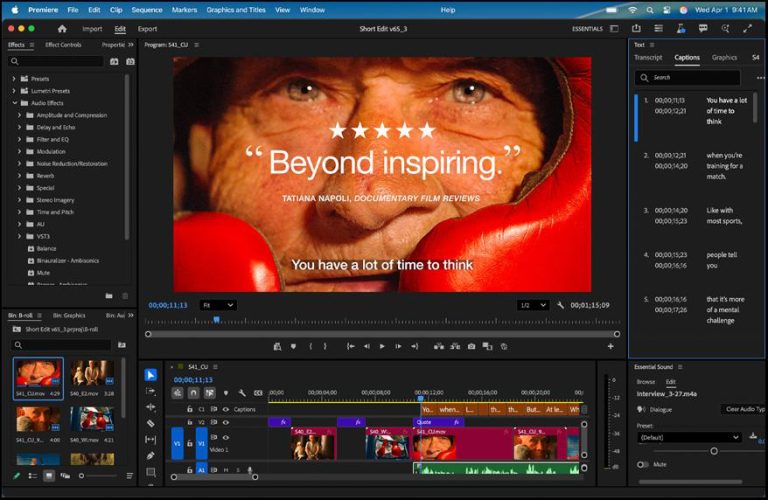
Task: Toggle A1 track targeting button
Action: 201,470
